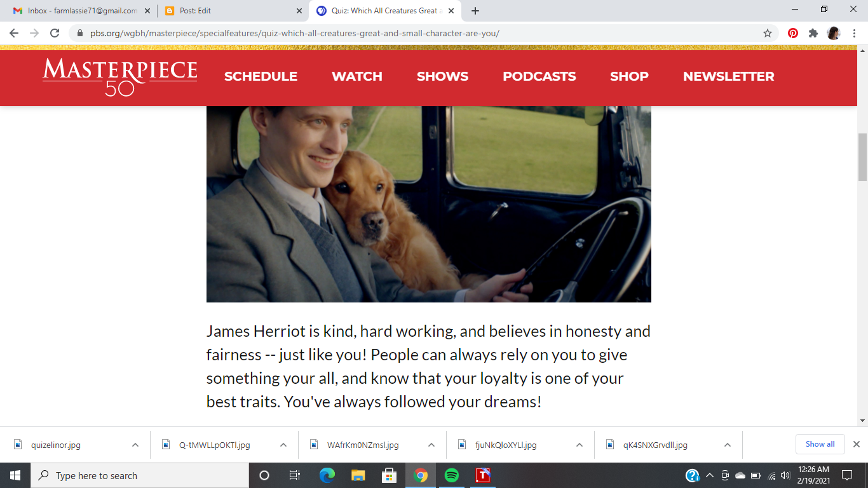The width and height of the screenshot is (868, 488).
Task: Click the Get Help question-mark tray icon
Action: pos(693,475)
